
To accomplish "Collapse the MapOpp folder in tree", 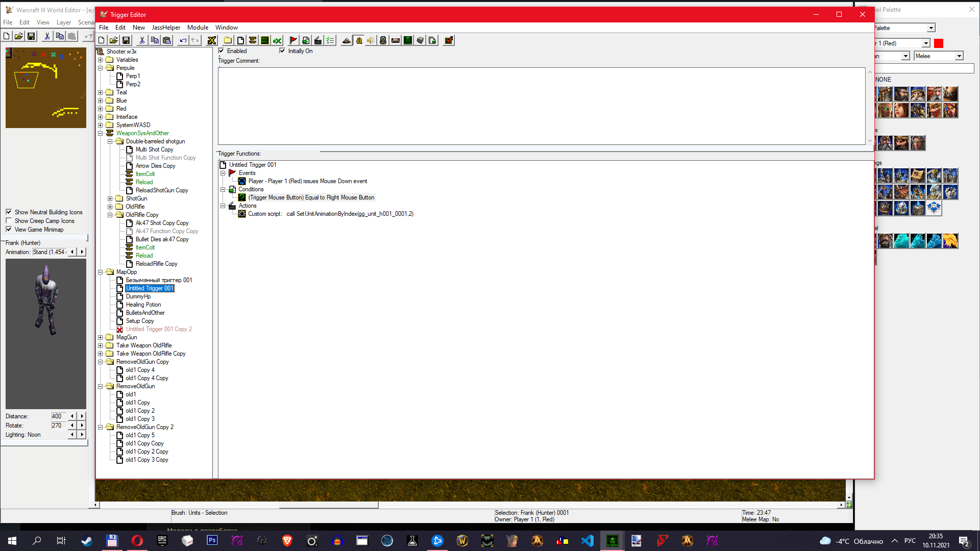I will pyautogui.click(x=101, y=272).
